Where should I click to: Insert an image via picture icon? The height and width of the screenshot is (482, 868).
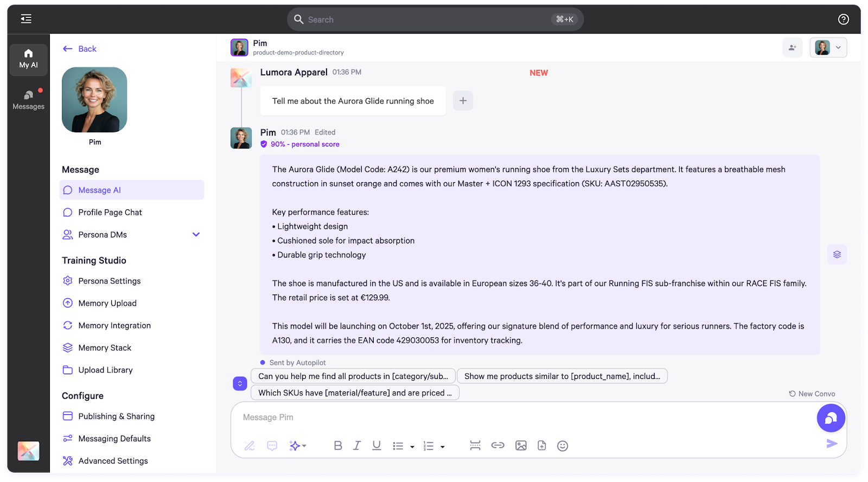click(521, 446)
